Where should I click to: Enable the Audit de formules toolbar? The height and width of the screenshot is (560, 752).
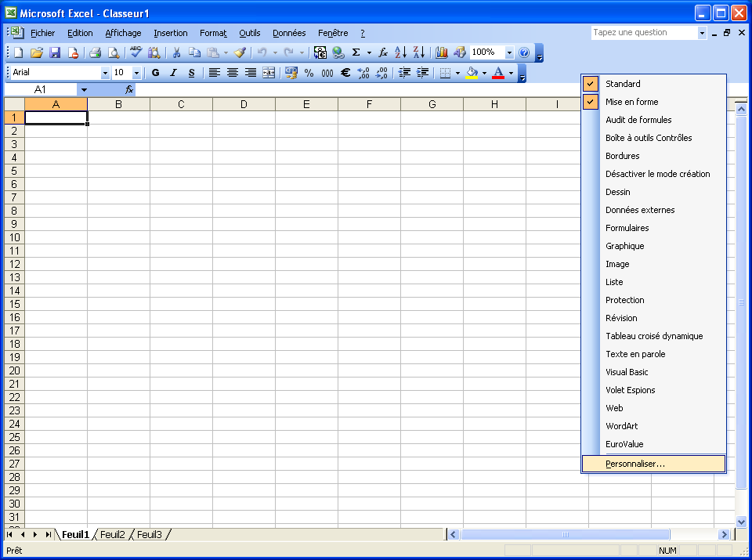pos(653,120)
